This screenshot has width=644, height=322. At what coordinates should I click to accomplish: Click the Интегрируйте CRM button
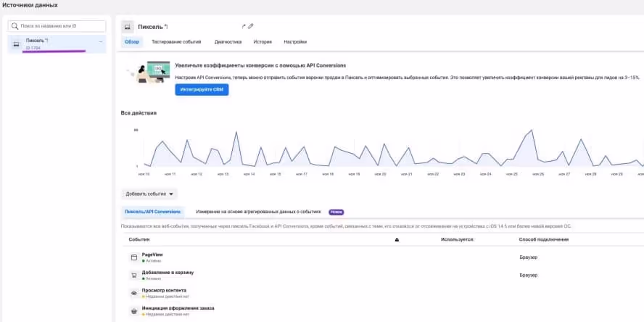pyautogui.click(x=202, y=89)
